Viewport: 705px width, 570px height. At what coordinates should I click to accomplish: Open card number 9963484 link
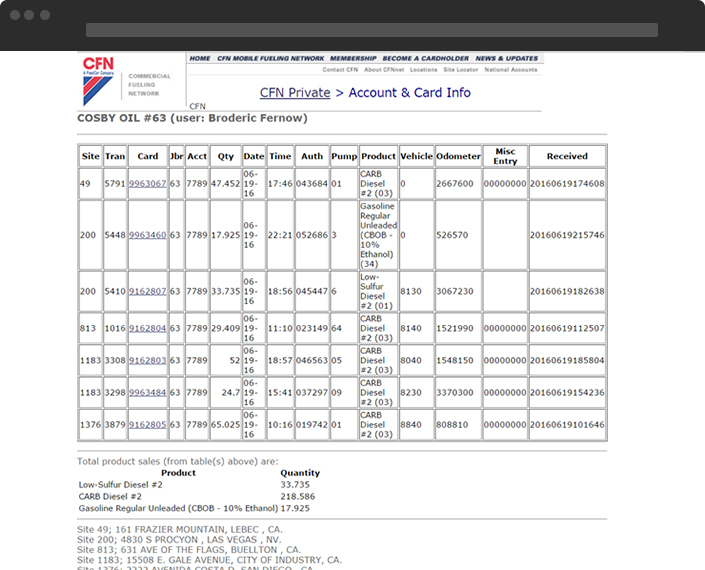147,392
